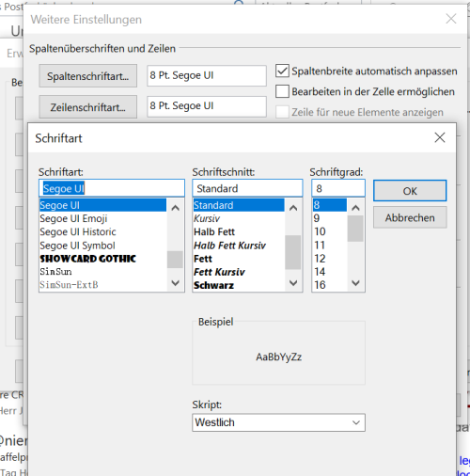Select font size 16
The width and height of the screenshot is (470, 476).
pos(330,285)
